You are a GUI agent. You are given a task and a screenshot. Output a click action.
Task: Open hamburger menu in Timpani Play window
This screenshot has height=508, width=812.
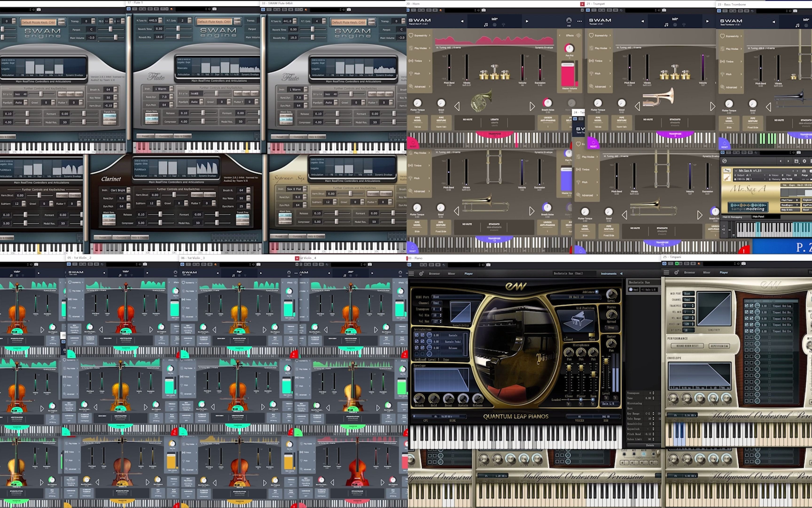click(666, 273)
